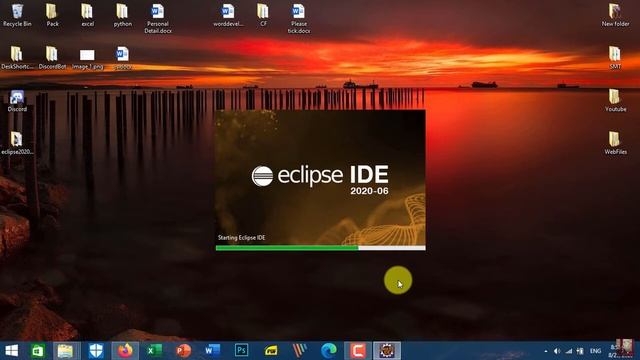
Task: Select the excel folder on the desktop
Action: coord(87,15)
